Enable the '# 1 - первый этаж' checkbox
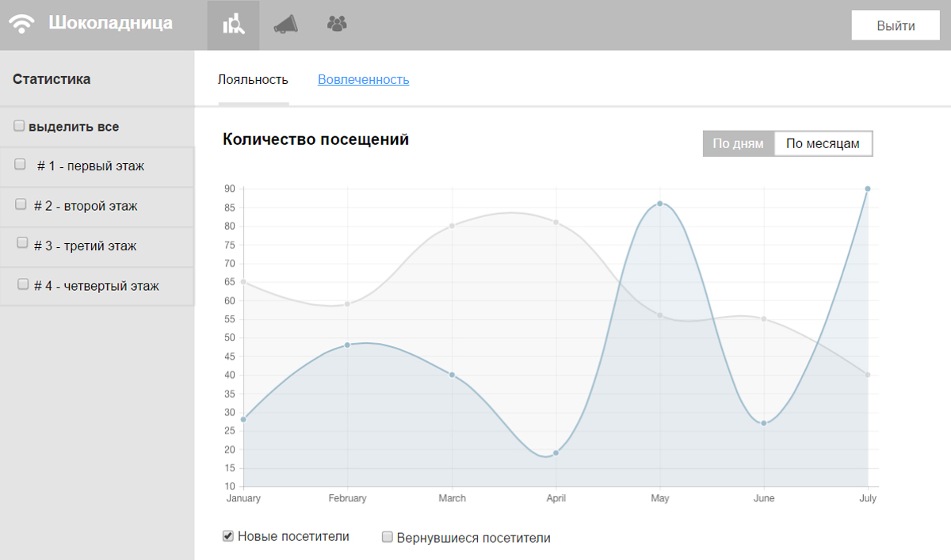Screen dimensions: 951x560 (21, 165)
